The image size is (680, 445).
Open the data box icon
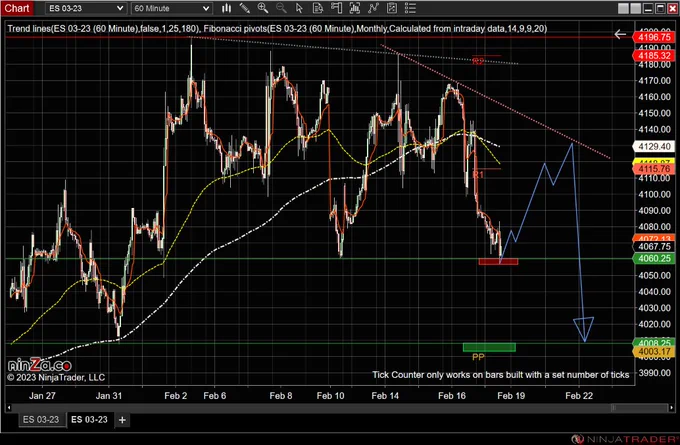tap(318, 8)
